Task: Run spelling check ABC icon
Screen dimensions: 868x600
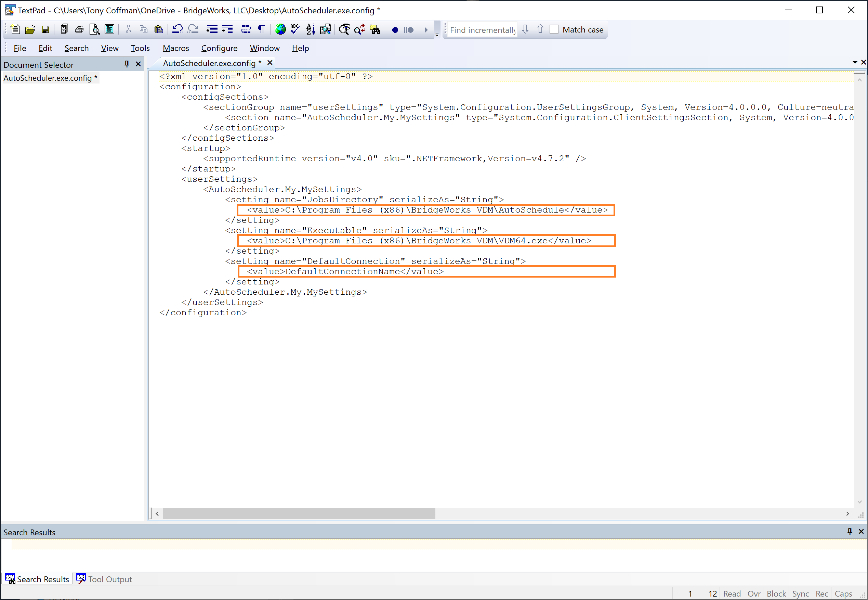Action: click(x=295, y=29)
